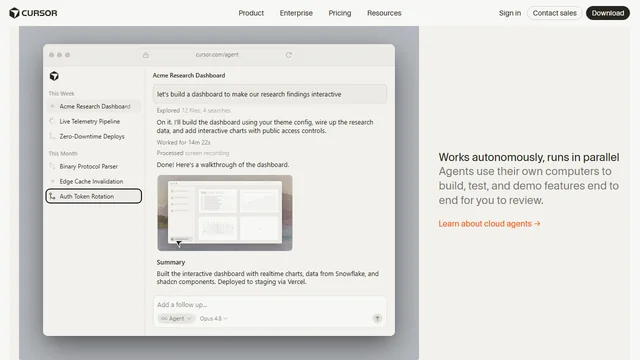
Task: Click the 'This Week' section label
Action: coord(61,93)
